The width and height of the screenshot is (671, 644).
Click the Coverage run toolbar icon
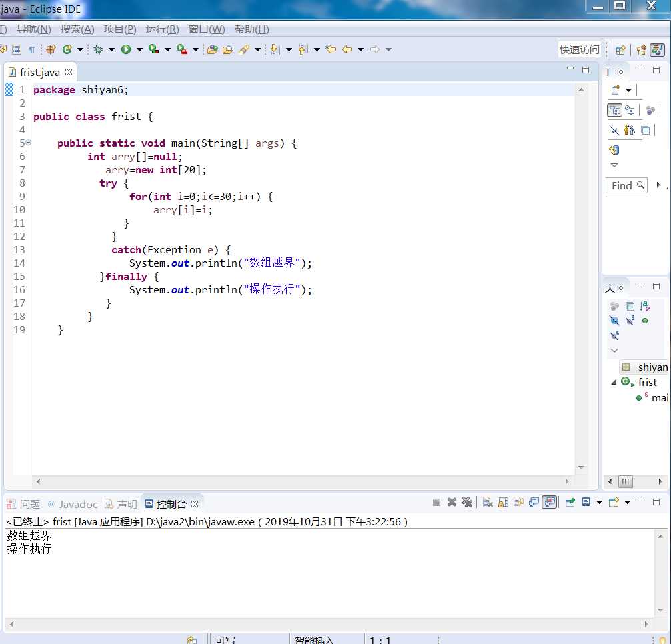click(153, 49)
